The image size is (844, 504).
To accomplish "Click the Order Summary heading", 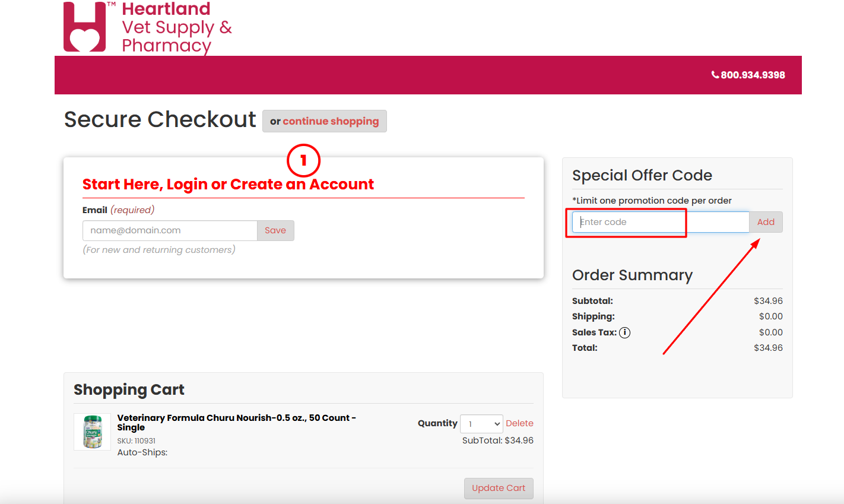I will [632, 275].
